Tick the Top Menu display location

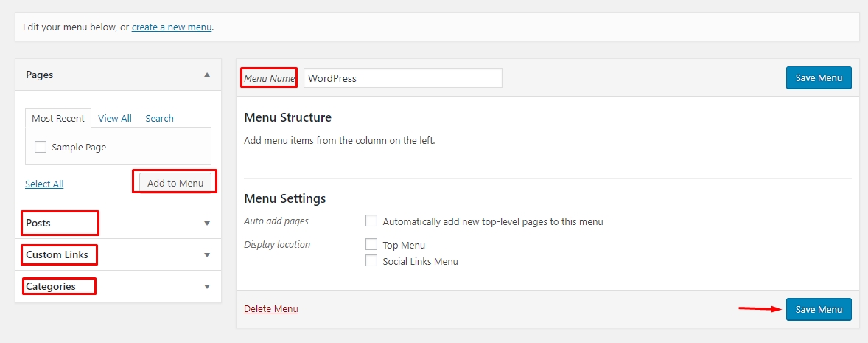[371, 244]
